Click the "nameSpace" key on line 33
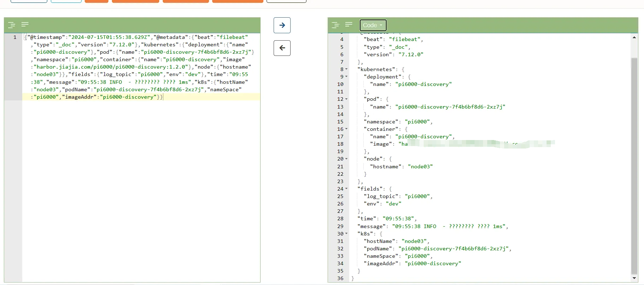Image resolution: width=644 pixels, height=285 pixels. (381, 256)
